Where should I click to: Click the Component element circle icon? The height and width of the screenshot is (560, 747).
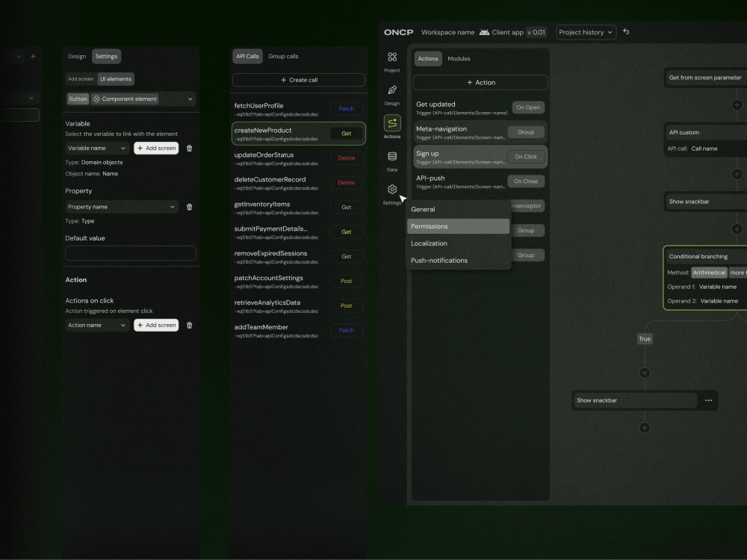[x=96, y=99]
